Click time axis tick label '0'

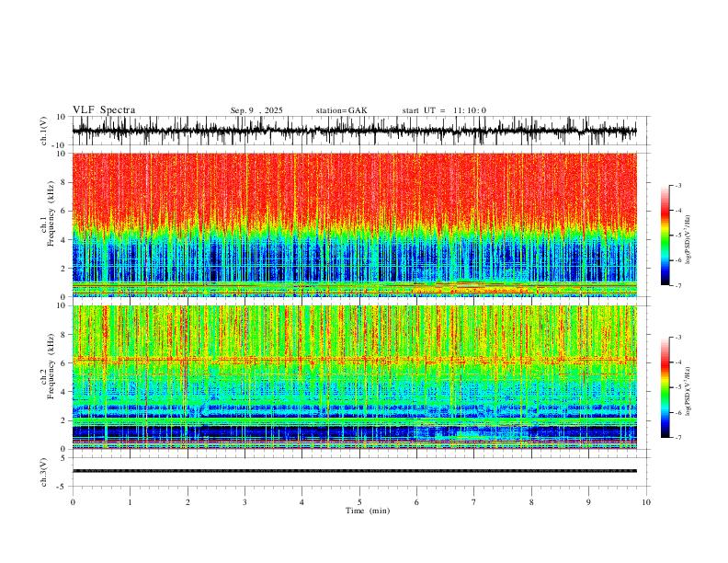(x=73, y=501)
